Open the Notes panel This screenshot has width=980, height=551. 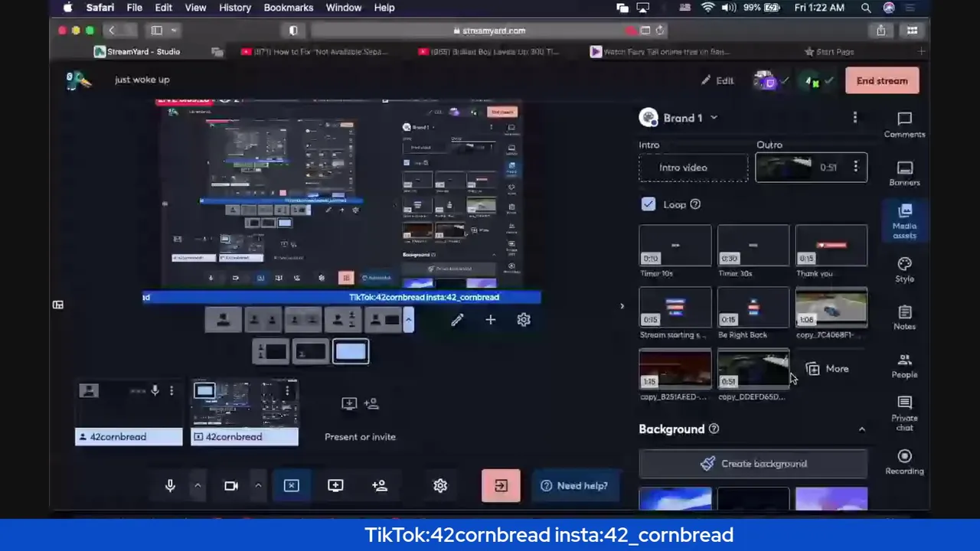point(904,318)
